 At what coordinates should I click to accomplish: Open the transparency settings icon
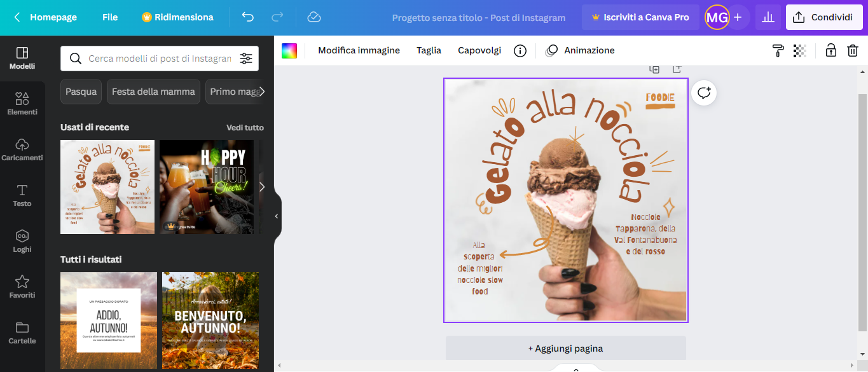click(x=800, y=50)
